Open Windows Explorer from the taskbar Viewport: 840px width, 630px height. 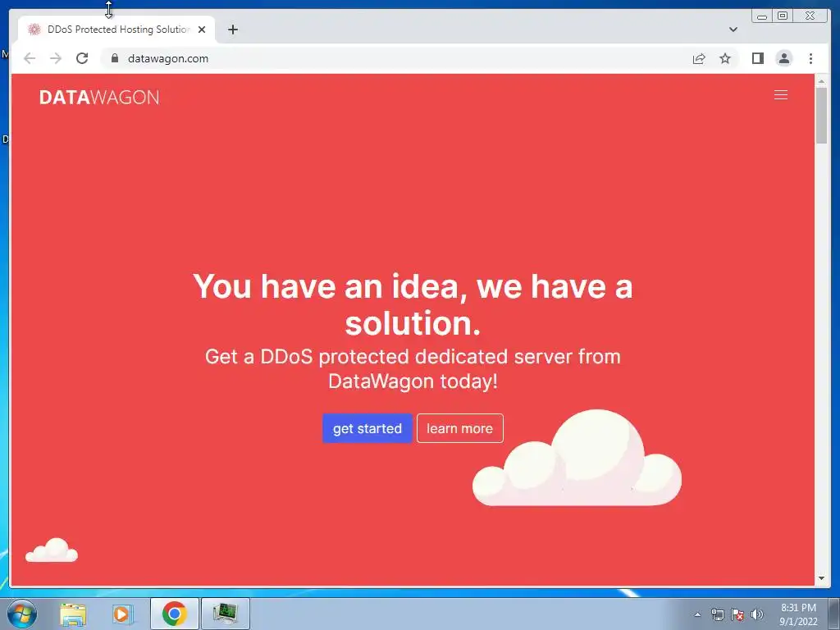pyautogui.click(x=73, y=614)
